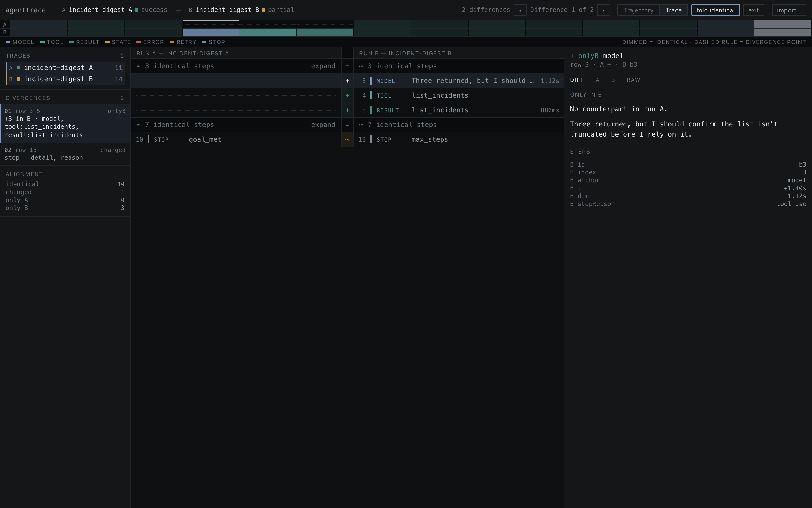Select divergence 02 row 13 changed
Image resolution: width=812 pixels, height=508 pixels.
[65, 154]
